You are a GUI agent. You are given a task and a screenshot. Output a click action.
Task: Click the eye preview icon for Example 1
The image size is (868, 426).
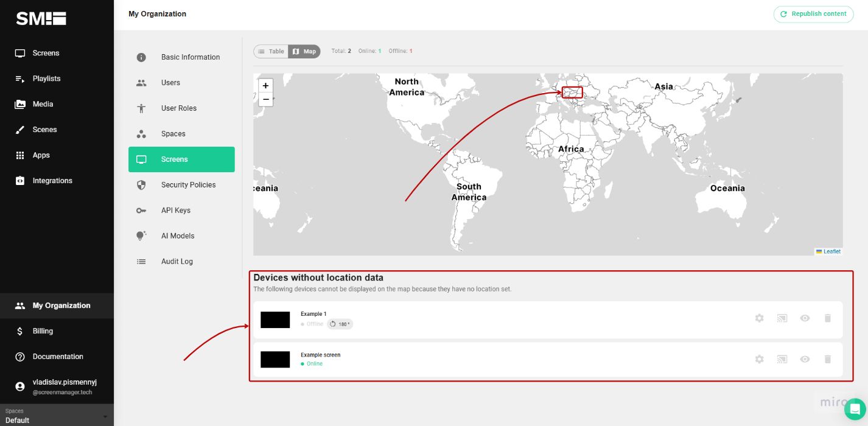pyautogui.click(x=805, y=318)
